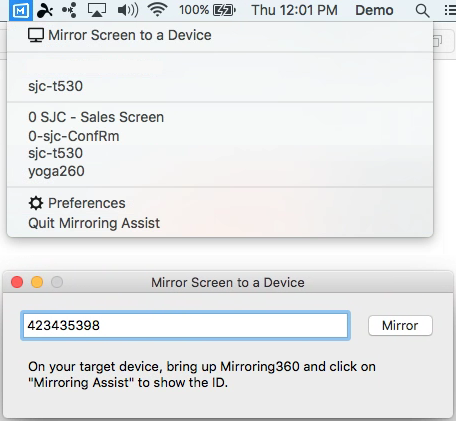Click the Thu 12:01 PM clock

tap(294, 10)
